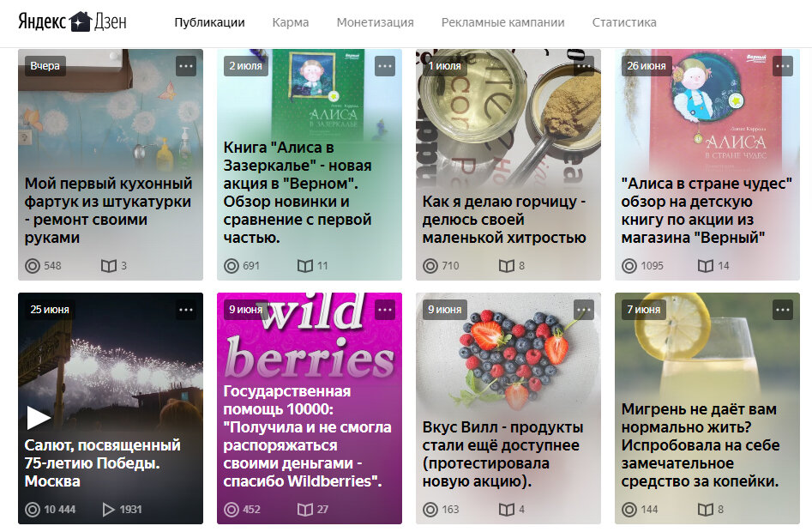This screenshot has height=532, width=812.
Task: Open three-dot menu on kitchen backsplash card
Action: pos(186,66)
